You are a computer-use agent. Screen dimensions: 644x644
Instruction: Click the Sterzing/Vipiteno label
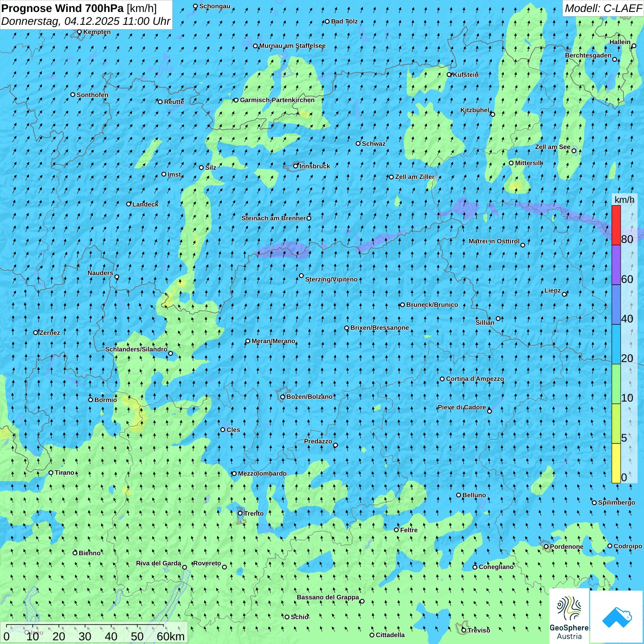tap(331, 279)
